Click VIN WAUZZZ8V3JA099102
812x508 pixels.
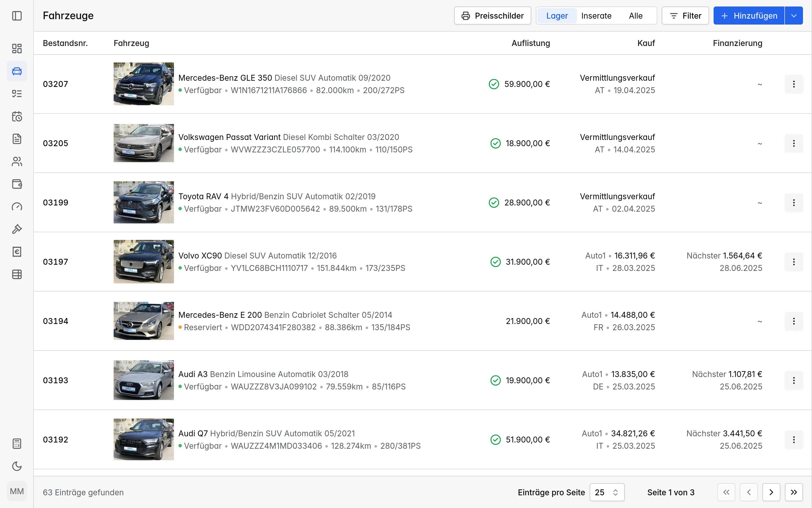point(274,387)
